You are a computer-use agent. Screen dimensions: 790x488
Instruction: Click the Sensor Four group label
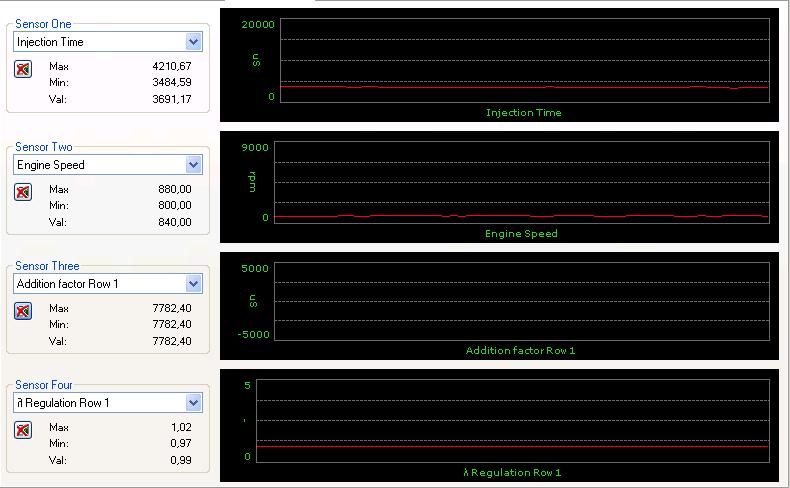43,384
